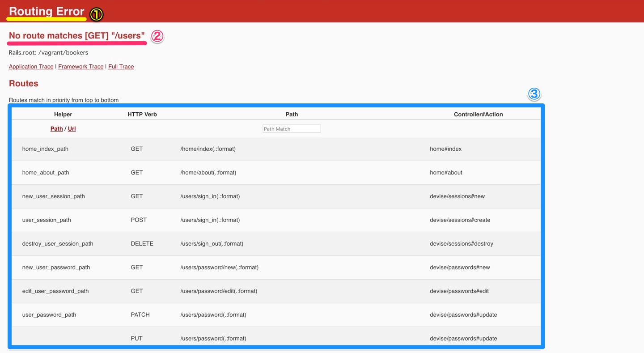Click the Path Match search field
This screenshot has height=353, width=644.
[292, 128]
